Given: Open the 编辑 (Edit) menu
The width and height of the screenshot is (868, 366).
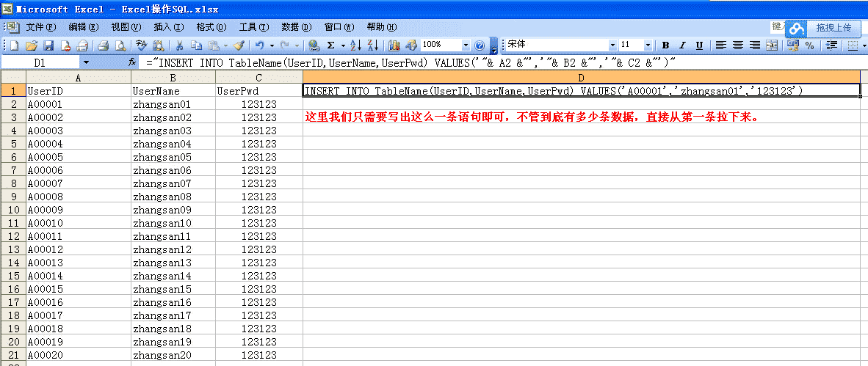Looking at the screenshot, I should (x=84, y=27).
